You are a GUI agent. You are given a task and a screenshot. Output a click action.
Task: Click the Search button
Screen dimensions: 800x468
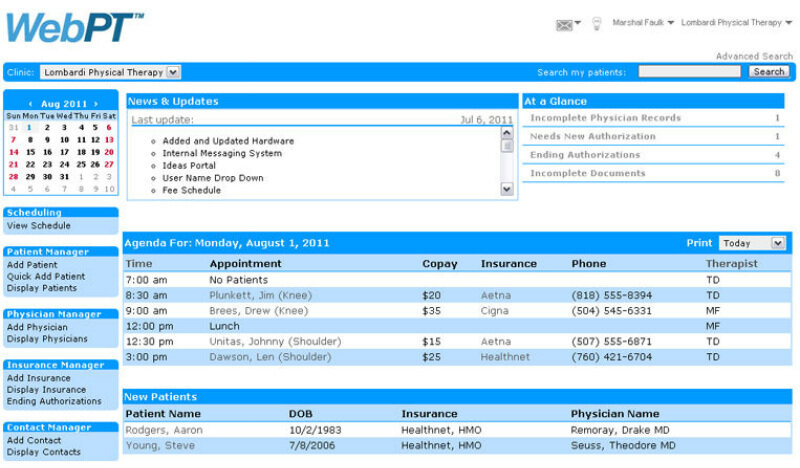[768, 72]
